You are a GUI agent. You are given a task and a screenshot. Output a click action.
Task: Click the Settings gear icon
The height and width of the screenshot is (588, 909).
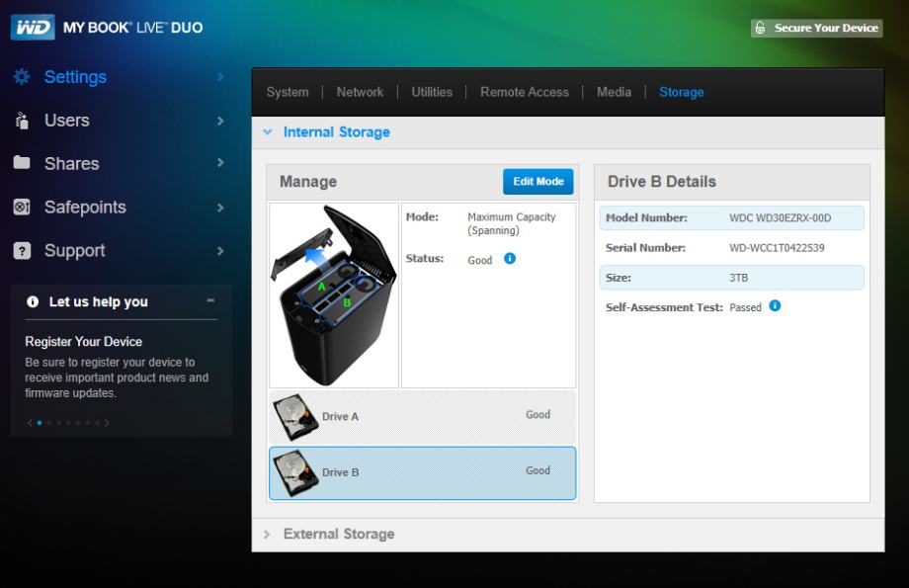coord(22,76)
